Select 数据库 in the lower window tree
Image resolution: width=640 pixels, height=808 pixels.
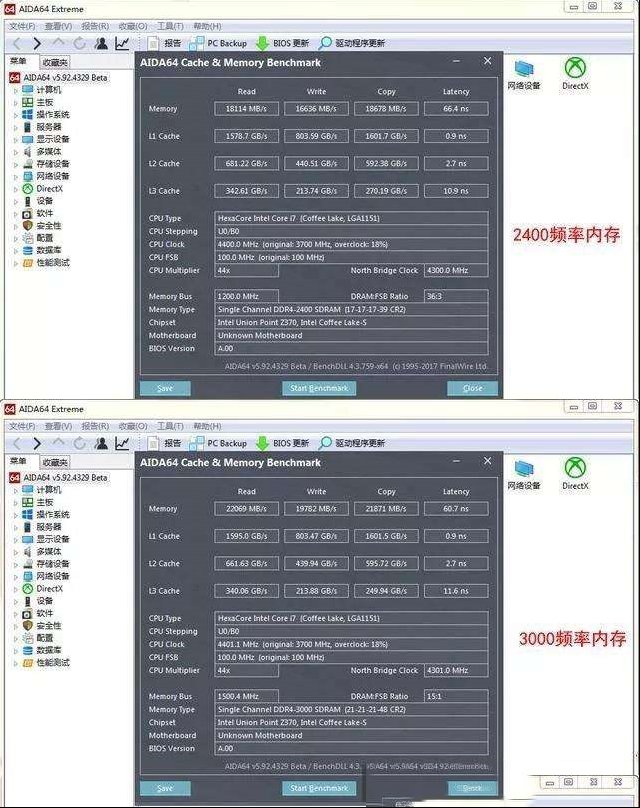[42, 650]
